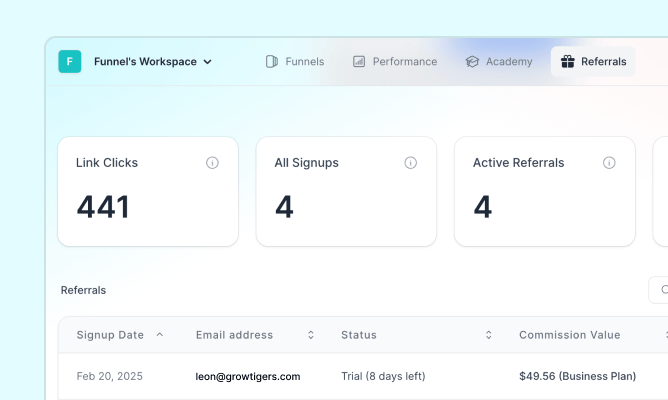Switch to the Academy tab
The image size is (668, 400).
pyautogui.click(x=499, y=62)
